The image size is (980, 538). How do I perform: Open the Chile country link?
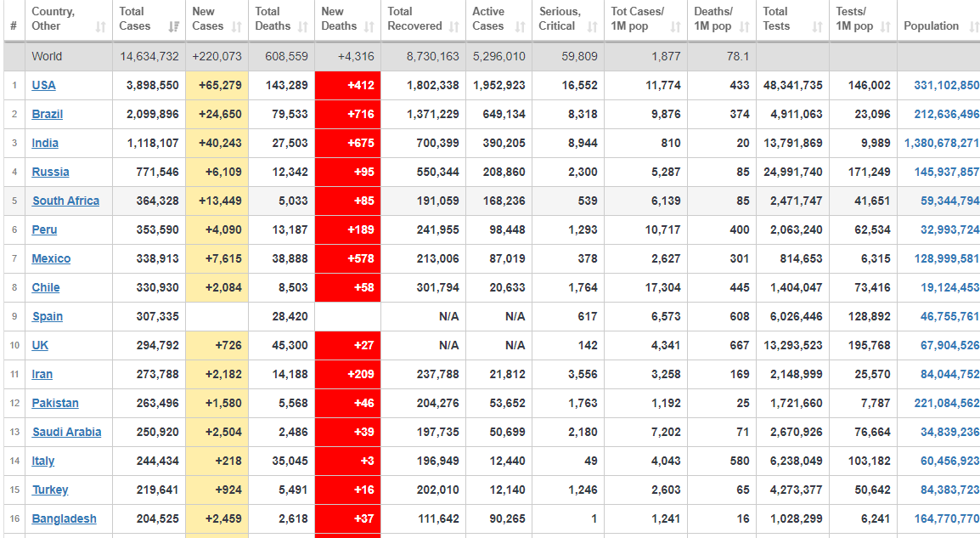(x=46, y=287)
